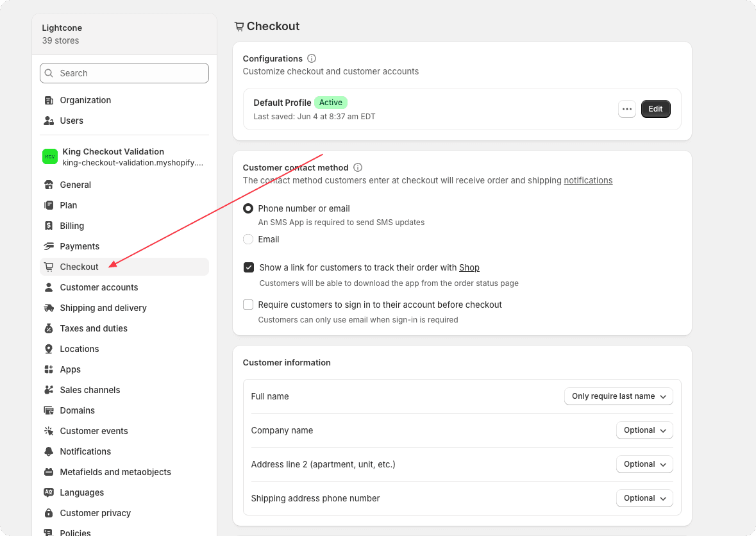Click the Customer accounts person icon
The height and width of the screenshot is (536, 756).
[49, 287]
